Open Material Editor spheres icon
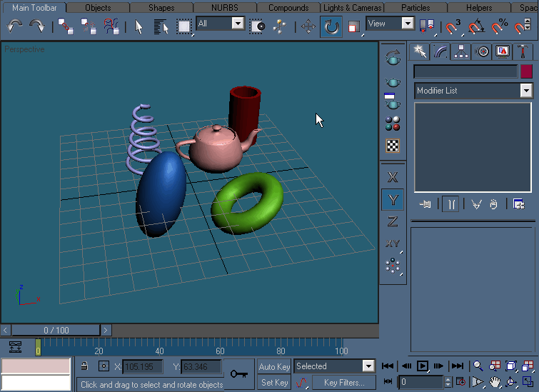Screen dimensions: 539x392 tap(393, 123)
